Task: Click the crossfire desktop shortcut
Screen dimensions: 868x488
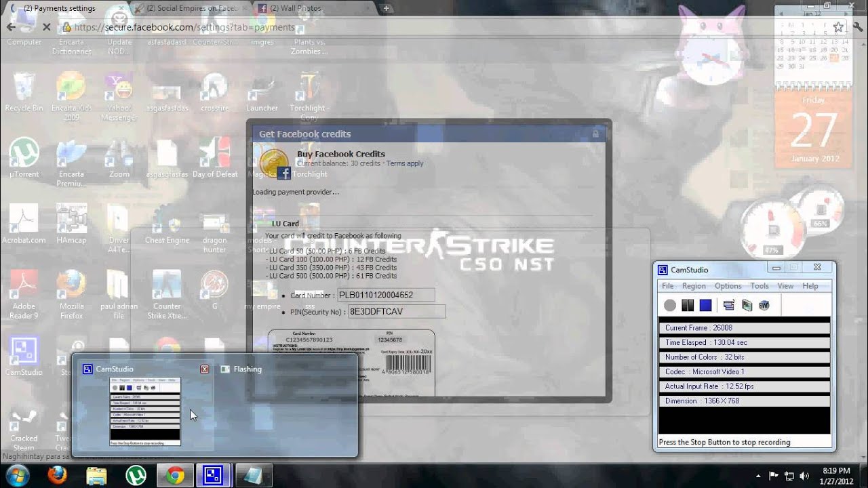Action: coord(214,94)
